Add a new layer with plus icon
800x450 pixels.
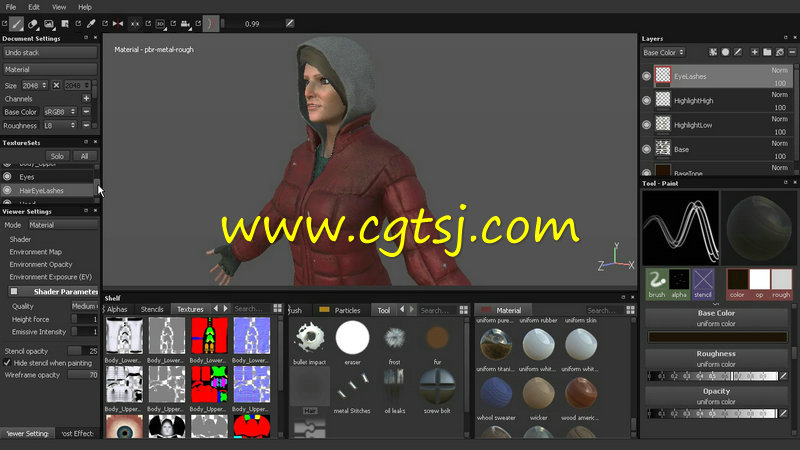(x=754, y=52)
